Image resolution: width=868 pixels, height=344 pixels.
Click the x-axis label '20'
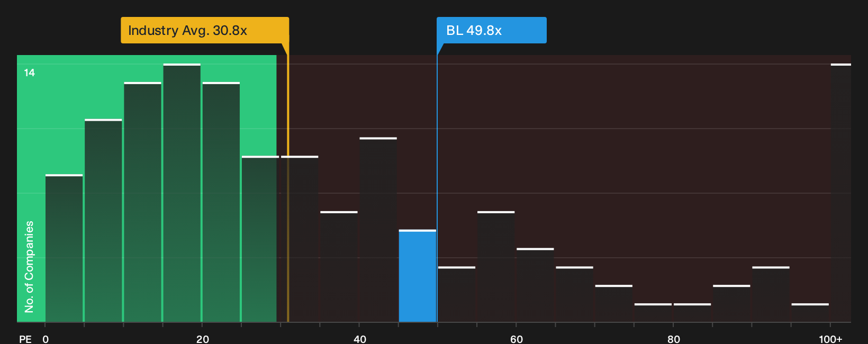pyautogui.click(x=202, y=339)
